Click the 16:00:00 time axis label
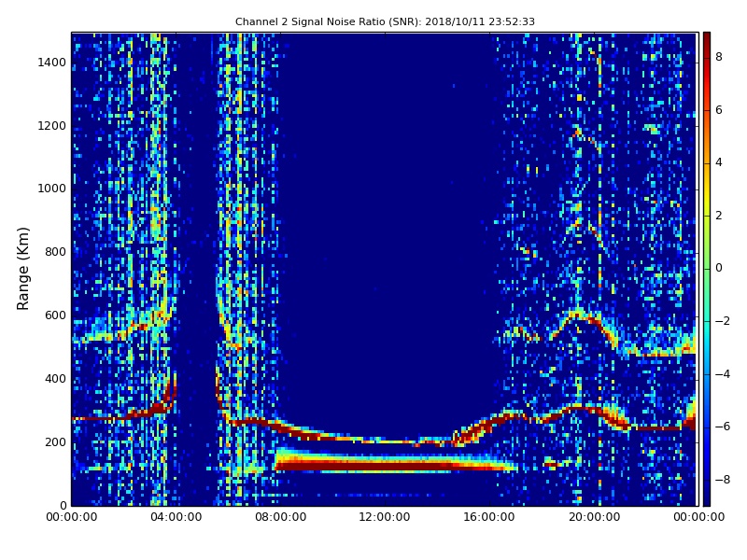The width and height of the screenshot is (747, 560). coord(489,517)
